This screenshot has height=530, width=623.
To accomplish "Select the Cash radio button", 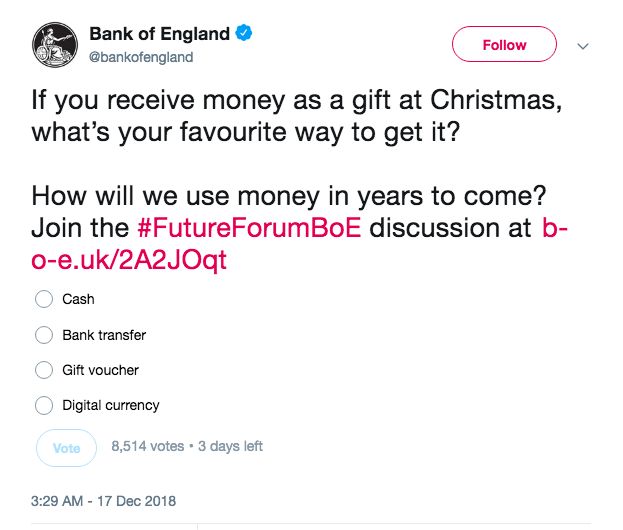I will point(44,299).
